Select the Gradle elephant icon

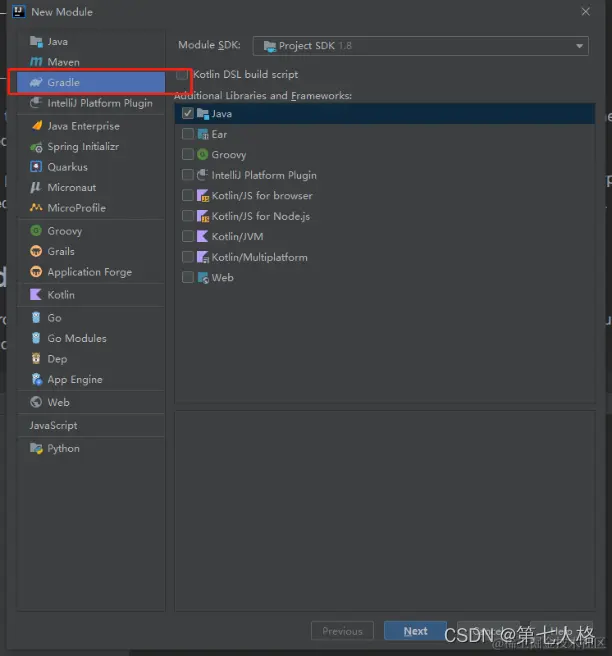click(36, 82)
